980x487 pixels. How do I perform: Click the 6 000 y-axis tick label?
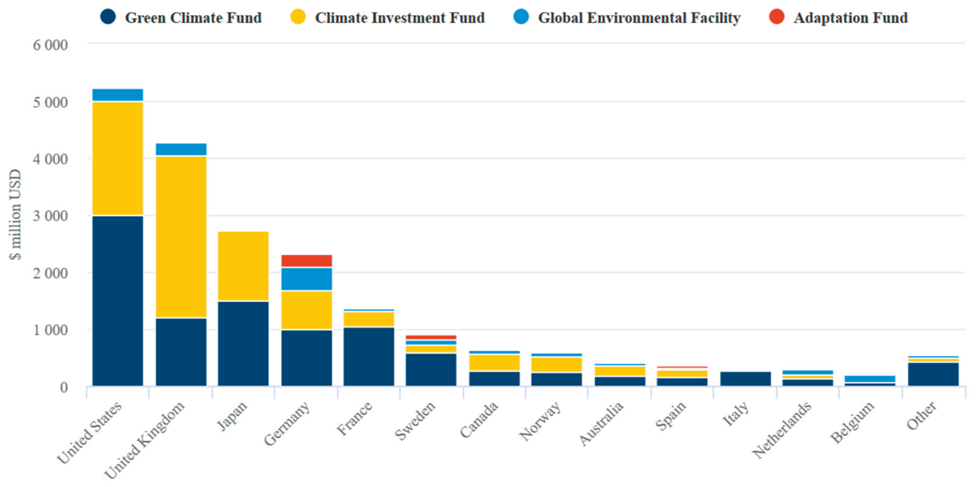click(50, 45)
